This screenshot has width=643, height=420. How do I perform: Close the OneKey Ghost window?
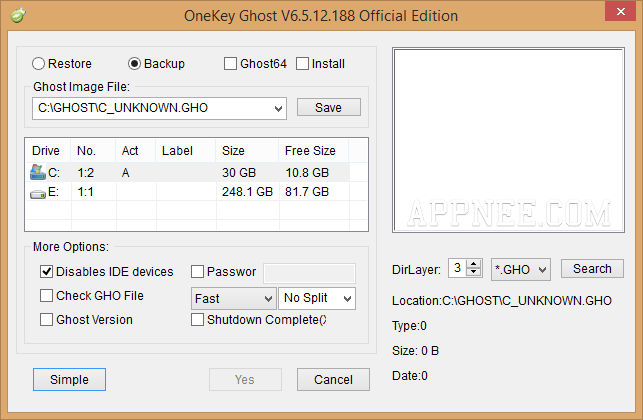[x=620, y=11]
